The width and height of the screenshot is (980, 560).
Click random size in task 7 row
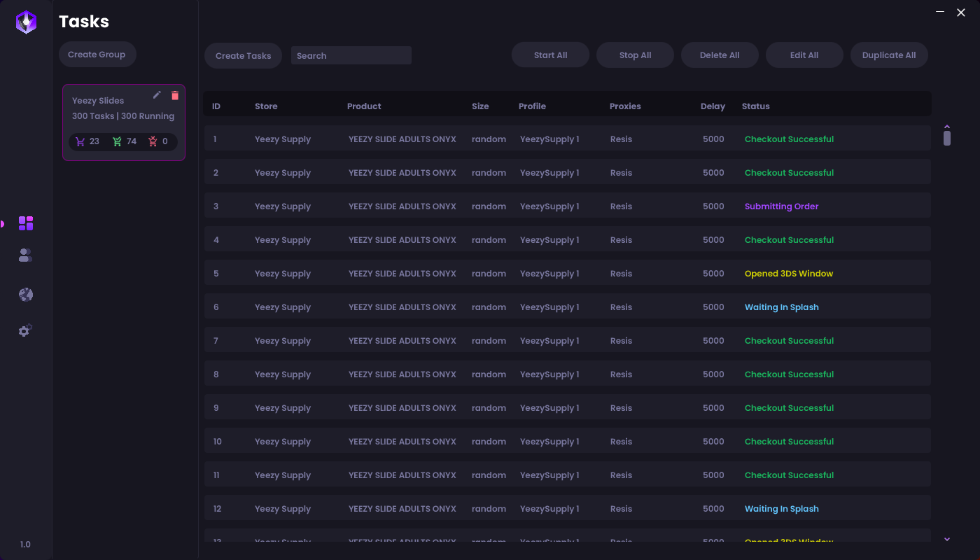(x=489, y=341)
